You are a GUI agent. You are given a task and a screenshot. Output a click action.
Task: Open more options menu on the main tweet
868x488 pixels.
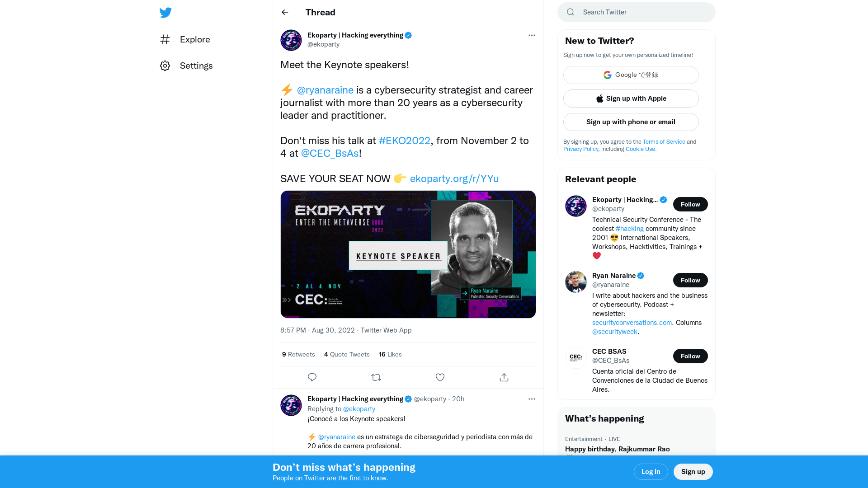[532, 35]
